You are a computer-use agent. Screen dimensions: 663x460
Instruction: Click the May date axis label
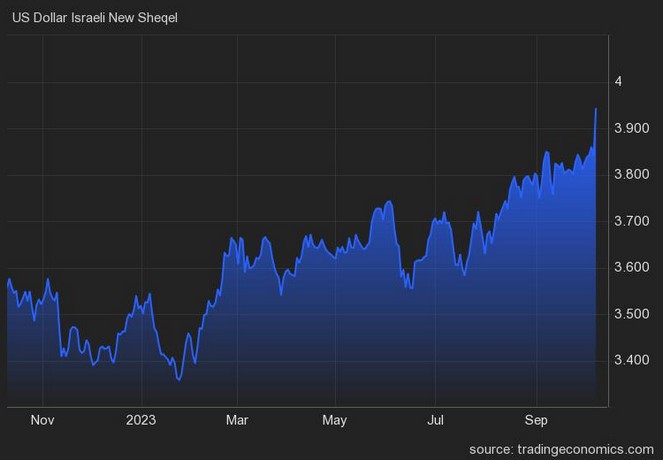(334, 420)
